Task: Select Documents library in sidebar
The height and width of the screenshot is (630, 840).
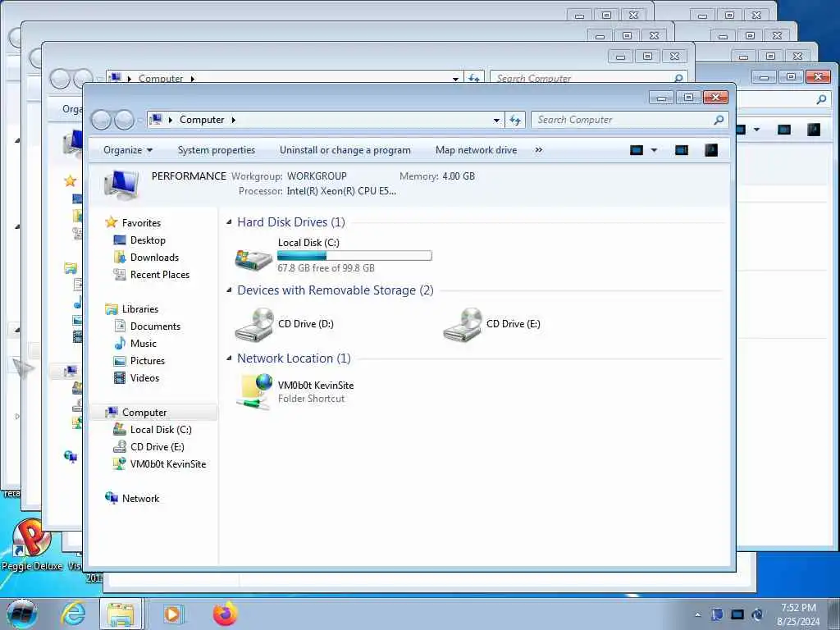Action: (155, 326)
